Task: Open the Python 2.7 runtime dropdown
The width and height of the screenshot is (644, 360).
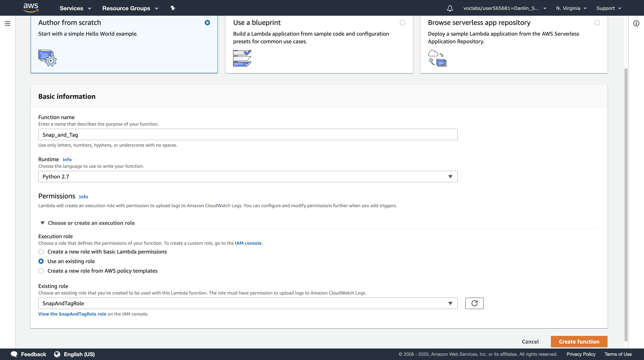Action: point(247,177)
